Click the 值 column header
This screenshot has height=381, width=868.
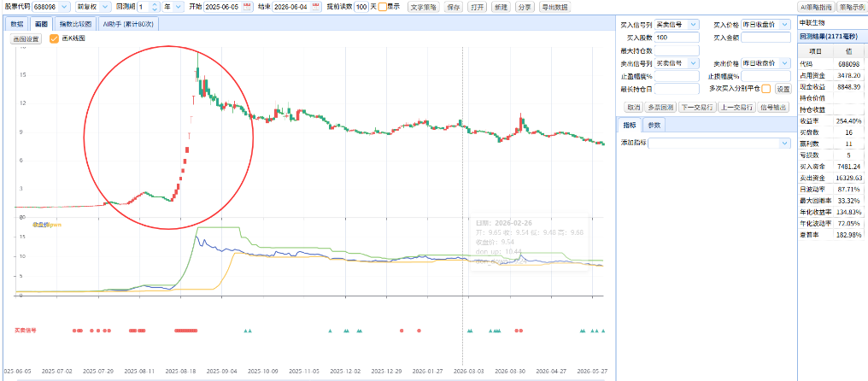tap(849, 51)
